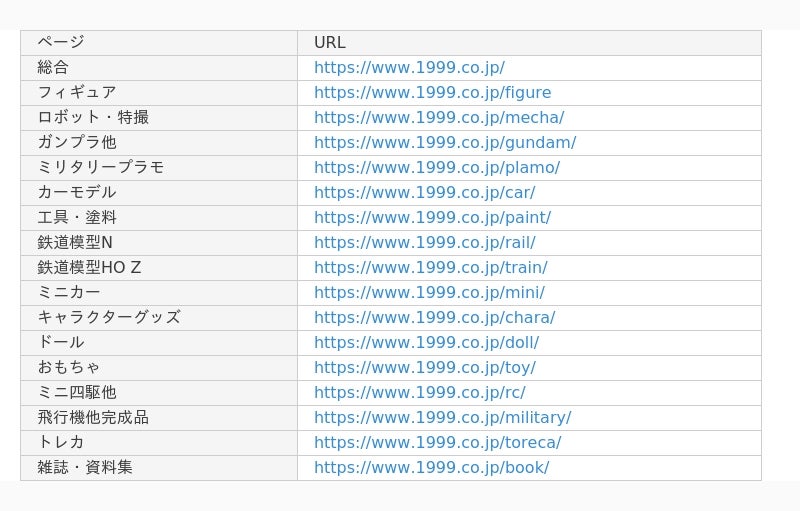
Task: Visit the book/ URL link
Action: point(432,468)
